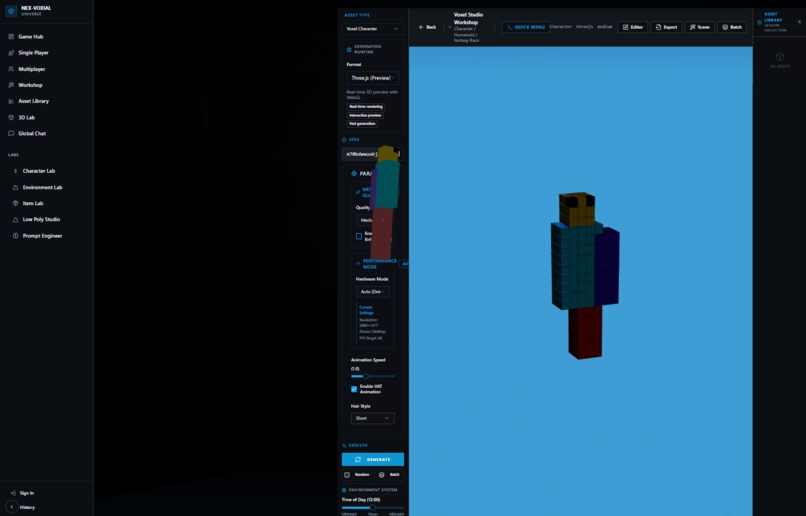Image resolution: width=806 pixels, height=516 pixels.
Task: Click the Item Lab icon
Action: tap(15, 203)
